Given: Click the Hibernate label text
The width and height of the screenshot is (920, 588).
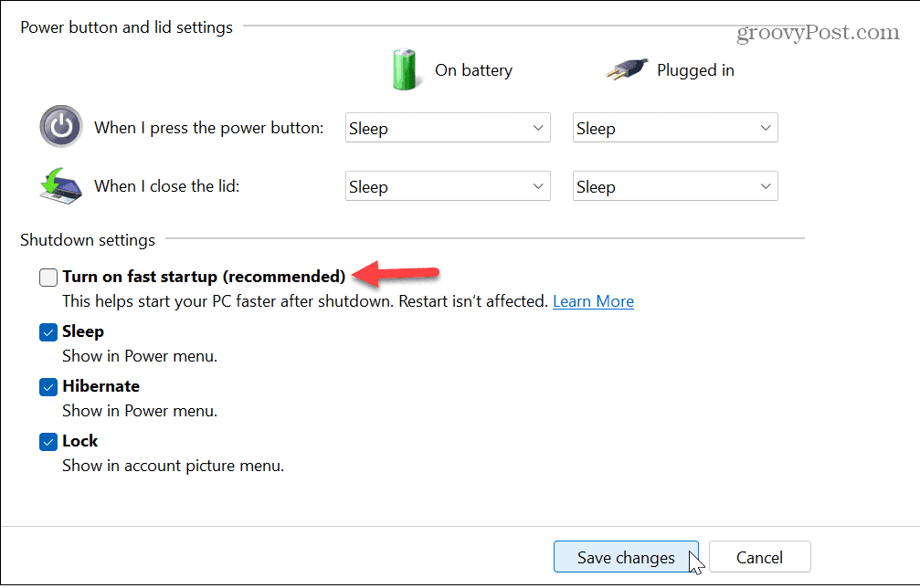Looking at the screenshot, I should (100, 386).
